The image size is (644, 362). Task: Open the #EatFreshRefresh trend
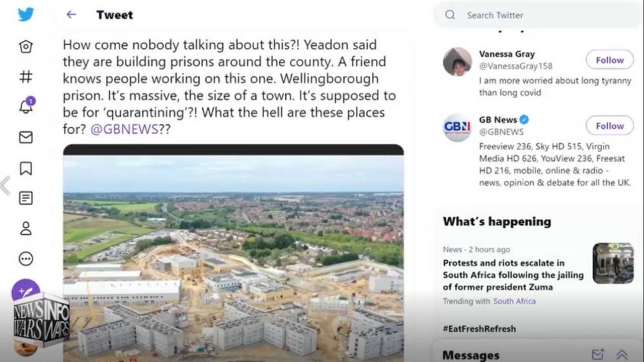pos(479,329)
